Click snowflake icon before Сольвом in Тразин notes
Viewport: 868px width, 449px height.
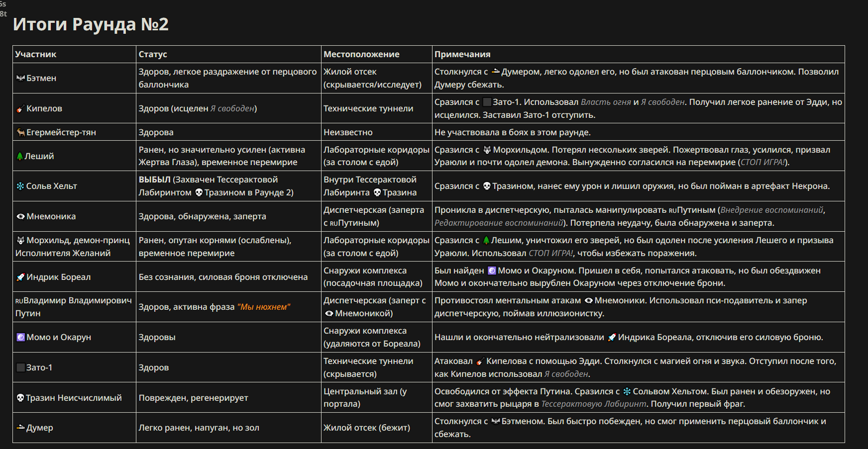click(x=628, y=392)
